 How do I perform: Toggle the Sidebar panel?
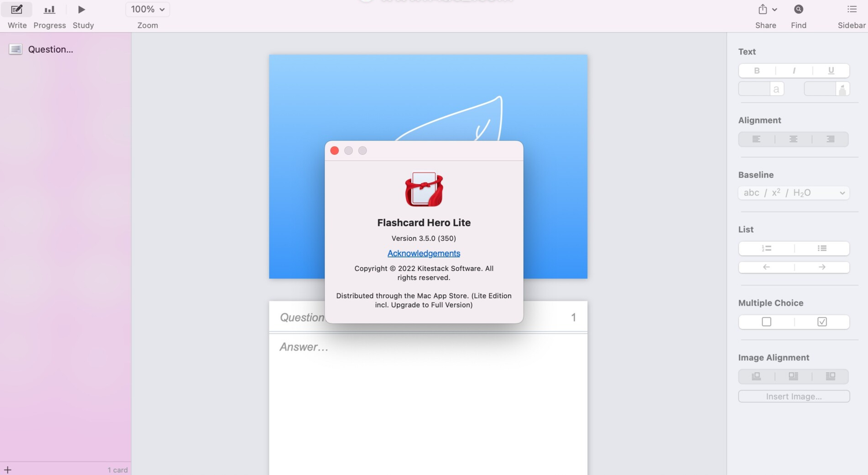coord(852,9)
